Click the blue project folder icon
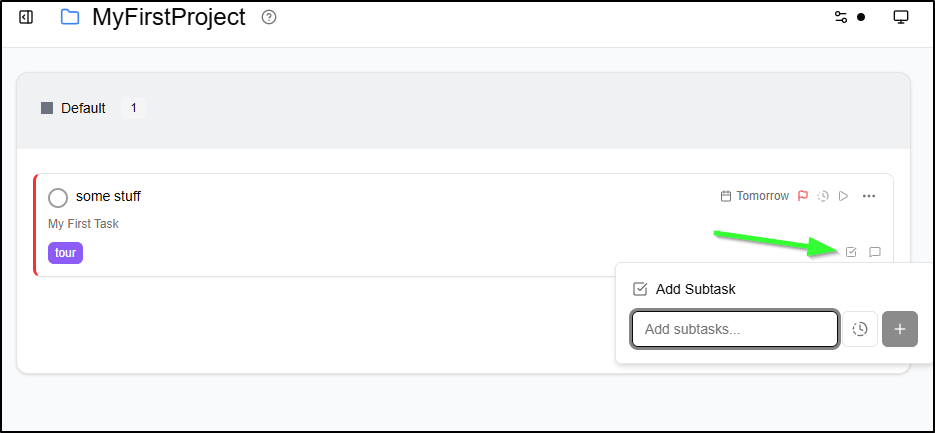The image size is (935, 433). point(70,17)
